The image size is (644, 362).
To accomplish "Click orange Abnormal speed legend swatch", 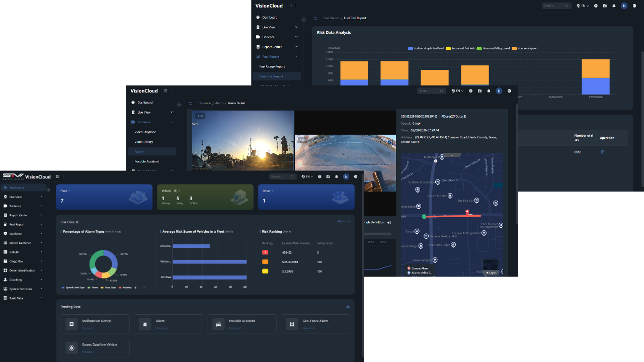I will 514,49.
